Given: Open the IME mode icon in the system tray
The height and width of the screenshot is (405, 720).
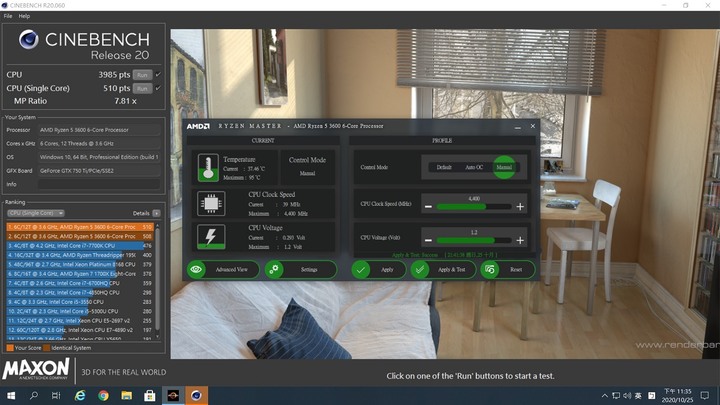Looking at the screenshot, I should 651,395.
